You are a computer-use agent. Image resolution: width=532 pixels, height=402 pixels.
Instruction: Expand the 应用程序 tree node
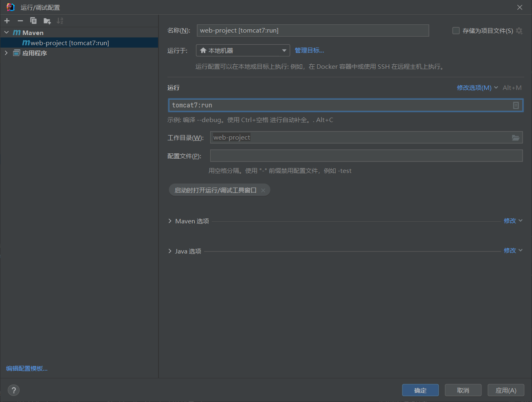pyautogui.click(x=7, y=53)
